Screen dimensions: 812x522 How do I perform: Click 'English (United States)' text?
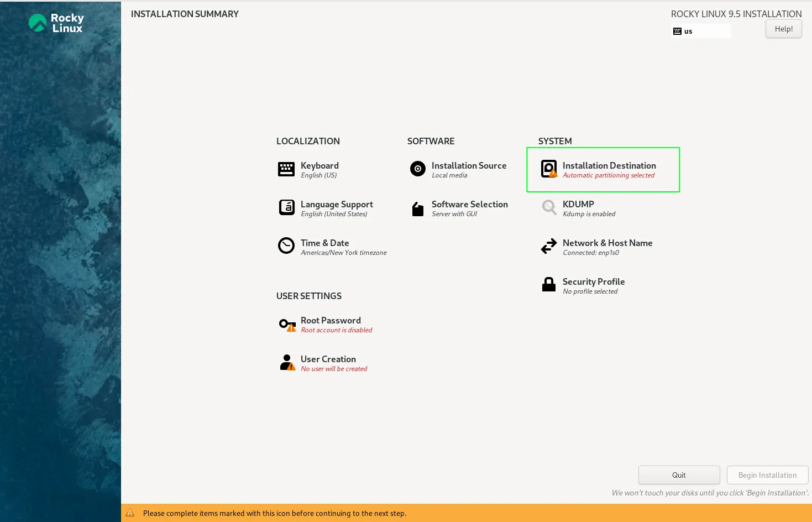(334, 214)
